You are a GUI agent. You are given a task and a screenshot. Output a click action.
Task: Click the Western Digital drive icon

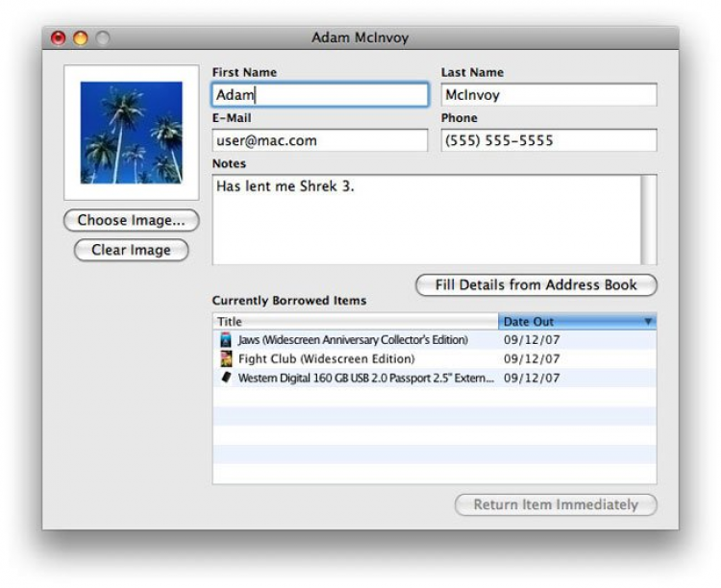click(226, 378)
